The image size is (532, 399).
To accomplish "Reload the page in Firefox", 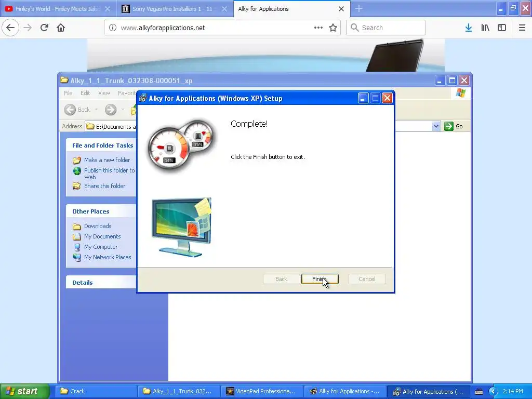I will click(44, 28).
